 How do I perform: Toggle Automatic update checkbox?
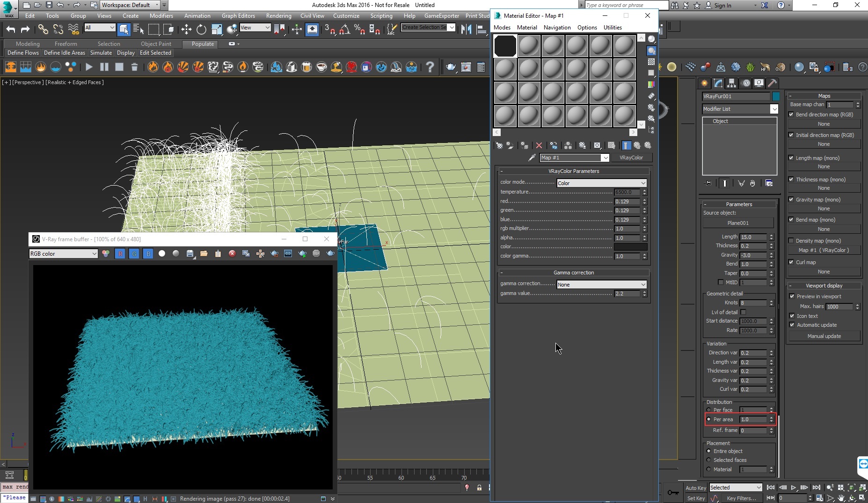[x=792, y=325]
